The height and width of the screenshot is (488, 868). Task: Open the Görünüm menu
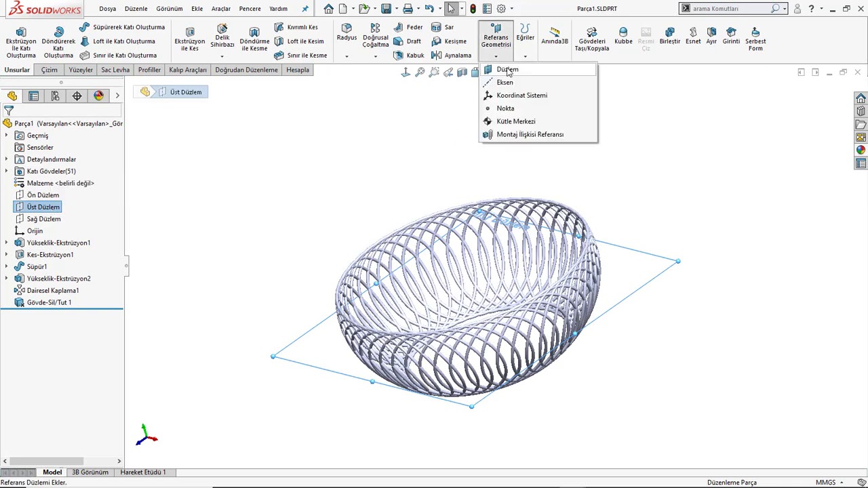click(x=169, y=9)
